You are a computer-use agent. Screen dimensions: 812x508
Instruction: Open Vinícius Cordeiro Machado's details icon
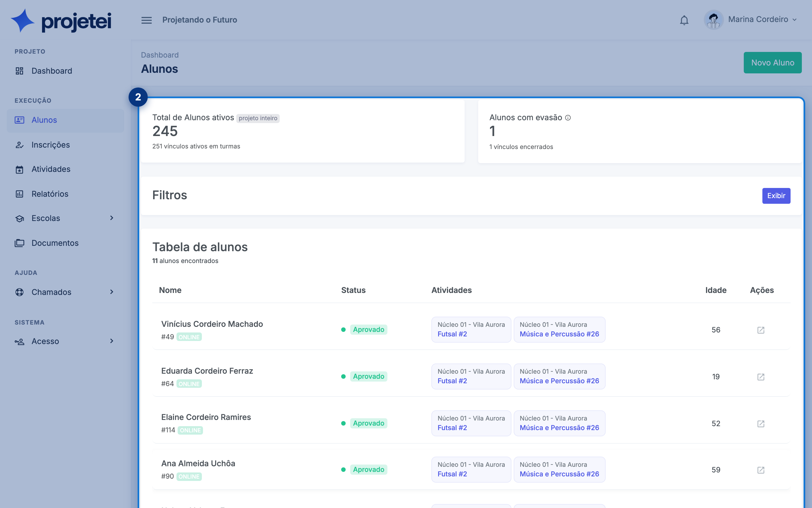click(x=761, y=330)
